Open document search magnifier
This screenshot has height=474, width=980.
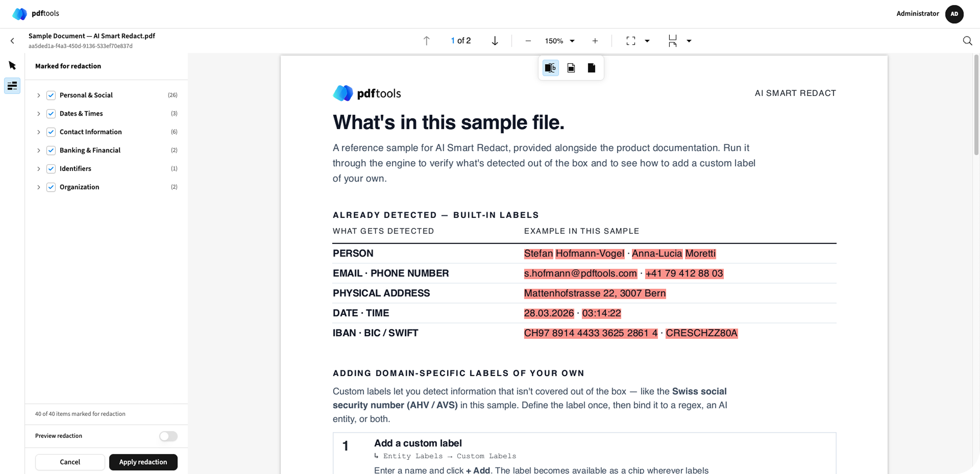click(967, 41)
